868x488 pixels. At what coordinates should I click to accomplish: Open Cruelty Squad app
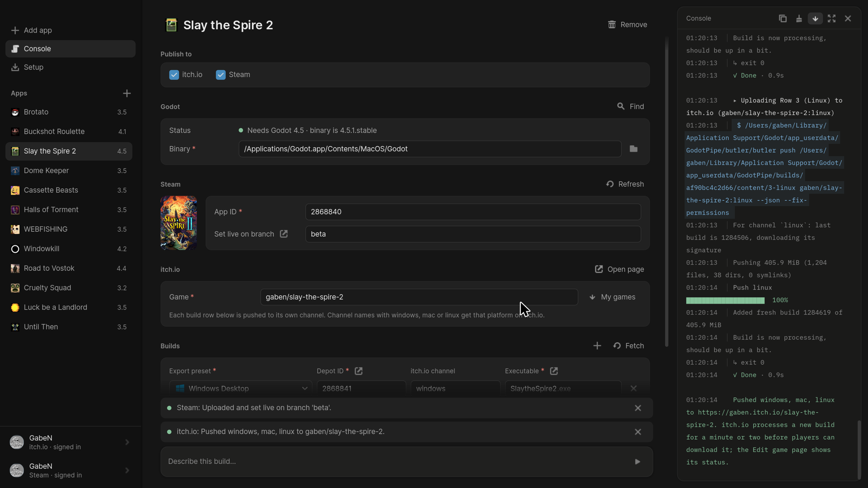coord(69,288)
